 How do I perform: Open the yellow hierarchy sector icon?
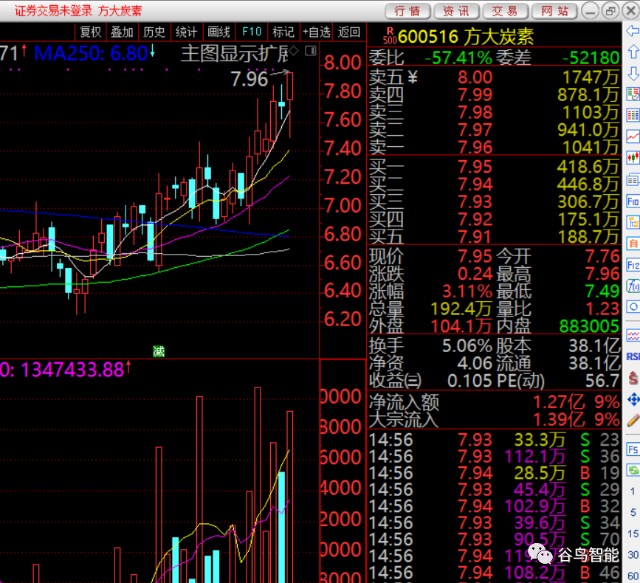(633, 223)
